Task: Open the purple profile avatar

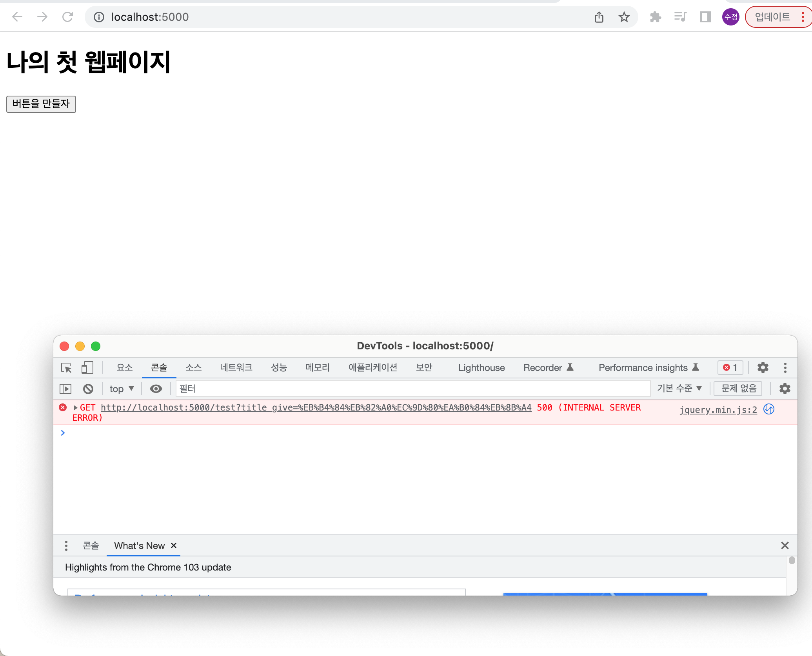Action: point(731,17)
